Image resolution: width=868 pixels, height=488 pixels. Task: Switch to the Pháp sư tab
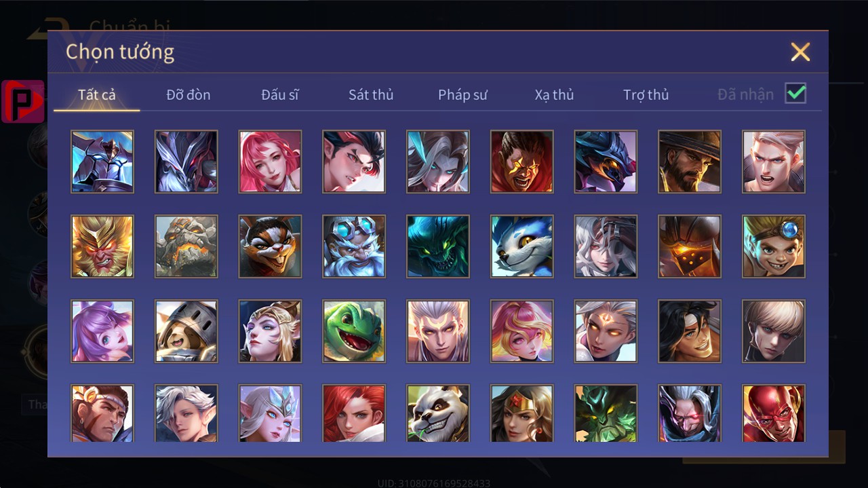click(462, 95)
